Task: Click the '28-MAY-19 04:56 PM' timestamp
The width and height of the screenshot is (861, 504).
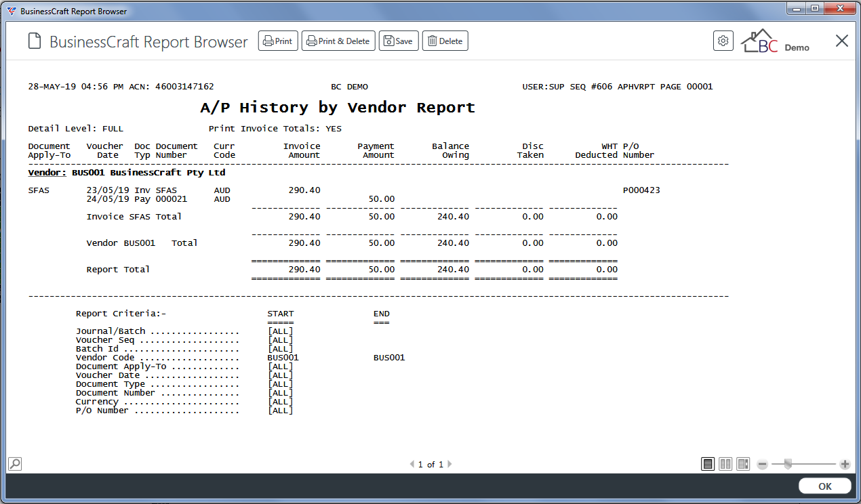Action: coord(76,87)
